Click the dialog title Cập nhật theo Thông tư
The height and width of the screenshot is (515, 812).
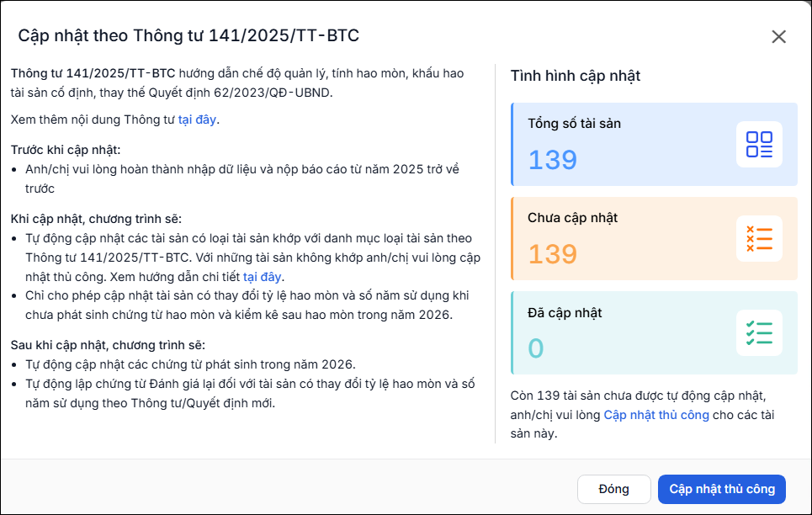point(188,35)
